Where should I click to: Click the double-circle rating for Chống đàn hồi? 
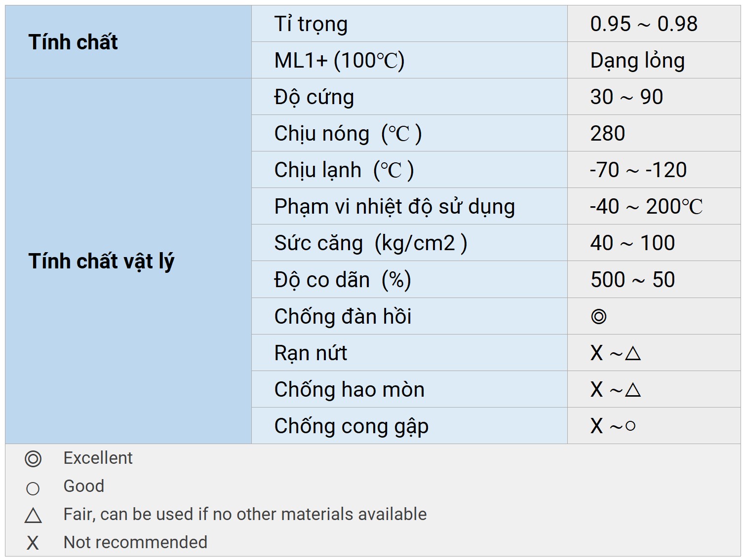tap(598, 316)
